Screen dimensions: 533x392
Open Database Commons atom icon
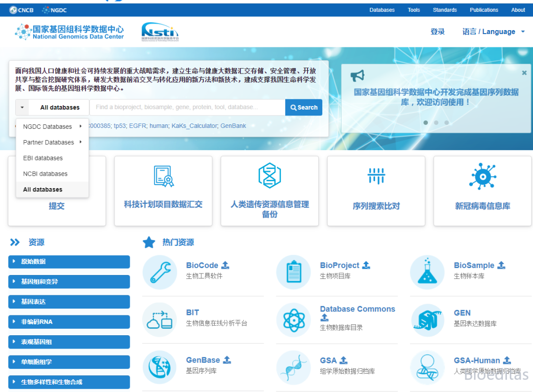click(293, 319)
